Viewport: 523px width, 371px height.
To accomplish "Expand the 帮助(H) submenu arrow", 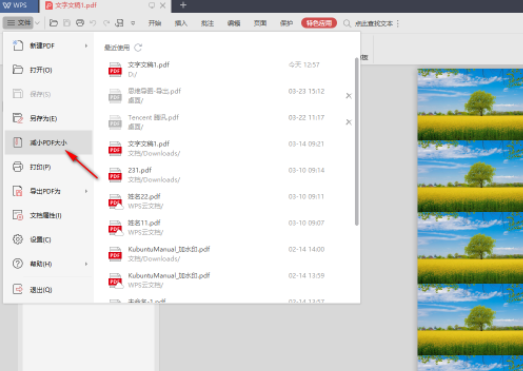I will click(x=86, y=264).
